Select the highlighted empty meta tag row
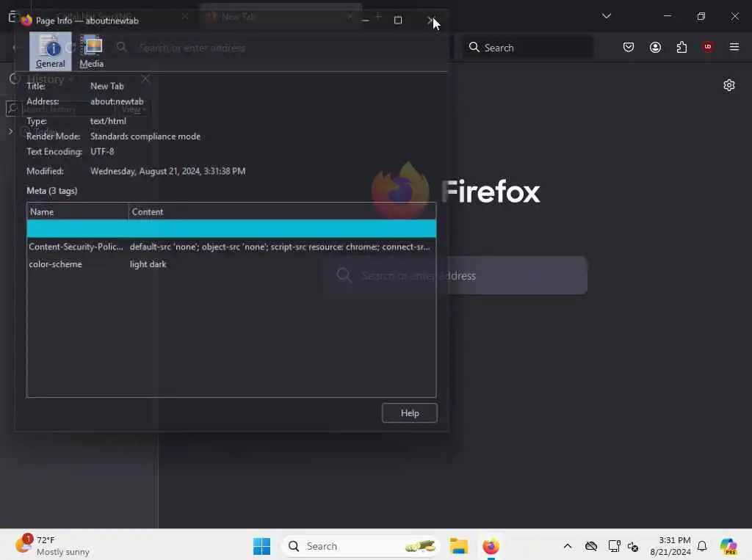Screen dimensions: 752x560 [231, 229]
